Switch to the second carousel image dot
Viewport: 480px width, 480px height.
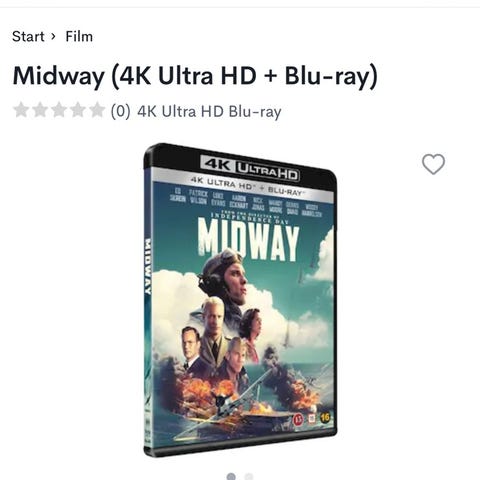point(249,476)
